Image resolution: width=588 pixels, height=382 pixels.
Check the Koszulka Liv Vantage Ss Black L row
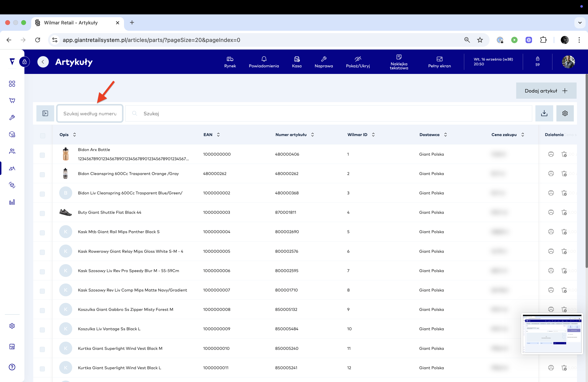42,330
